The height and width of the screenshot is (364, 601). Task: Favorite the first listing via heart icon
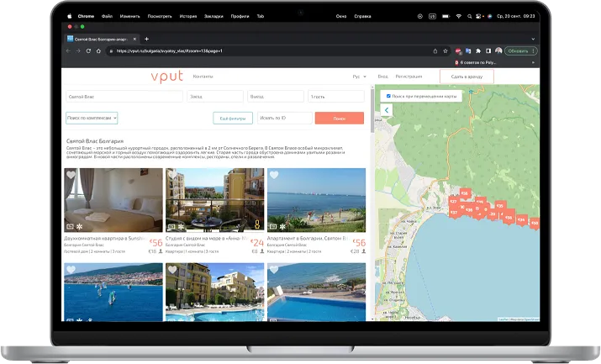pyautogui.click(x=71, y=175)
